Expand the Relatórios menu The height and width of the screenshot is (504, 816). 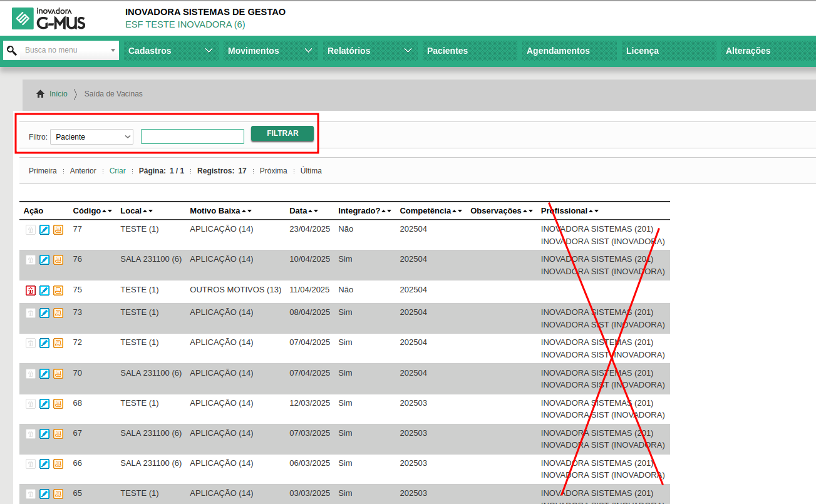tap(370, 51)
